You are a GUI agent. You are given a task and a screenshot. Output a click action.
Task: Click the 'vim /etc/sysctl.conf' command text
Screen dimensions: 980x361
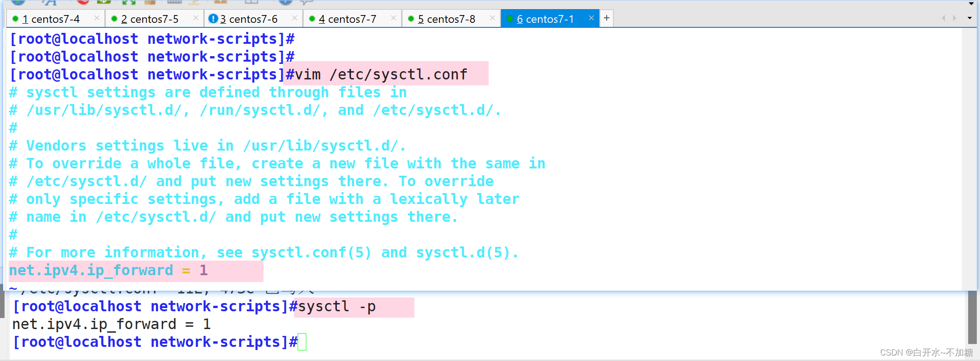coord(382,74)
